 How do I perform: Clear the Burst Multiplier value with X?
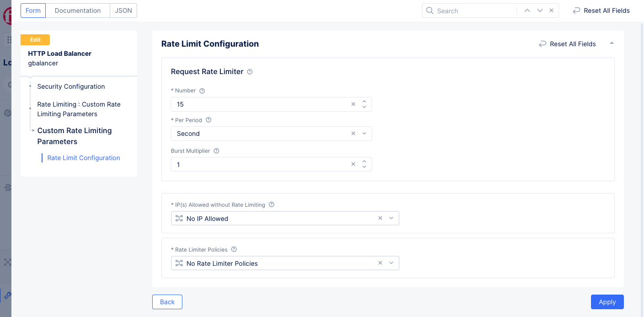353,164
